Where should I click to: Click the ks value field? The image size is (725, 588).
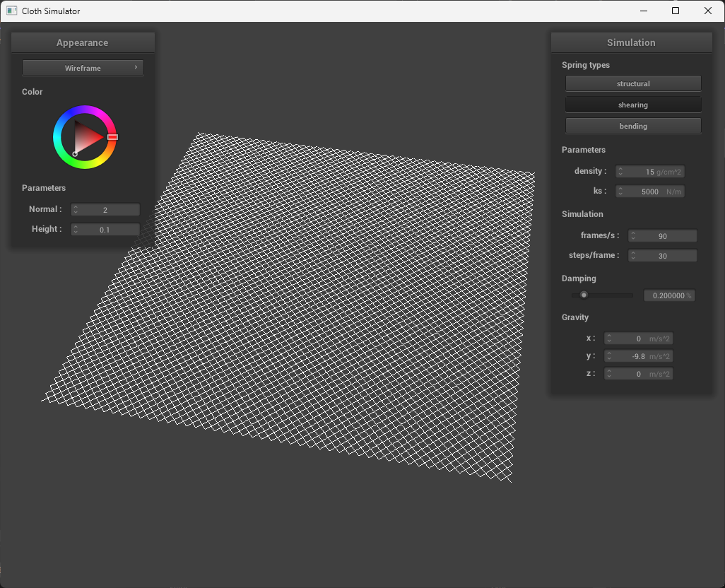click(x=649, y=192)
